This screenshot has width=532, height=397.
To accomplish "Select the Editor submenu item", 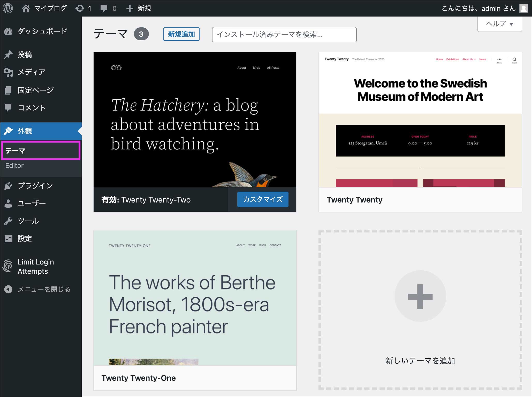I will click(x=14, y=166).
